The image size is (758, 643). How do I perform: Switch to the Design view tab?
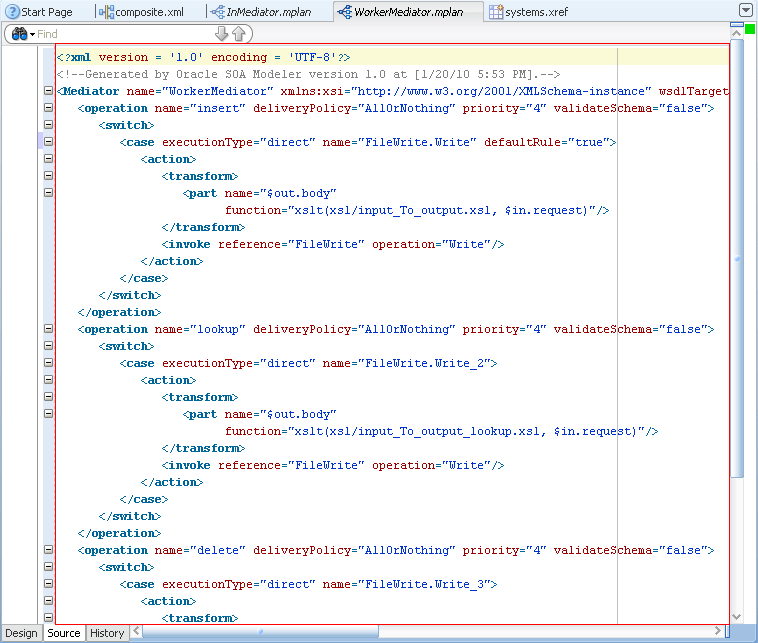[21, 633]
